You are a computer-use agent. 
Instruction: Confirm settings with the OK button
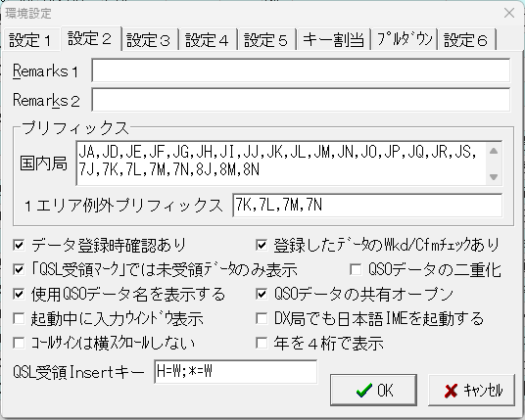(x=373, y=391)
